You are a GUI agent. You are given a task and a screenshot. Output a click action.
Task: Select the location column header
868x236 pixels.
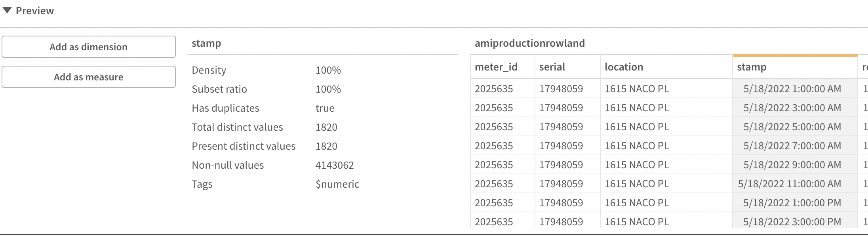624,67
